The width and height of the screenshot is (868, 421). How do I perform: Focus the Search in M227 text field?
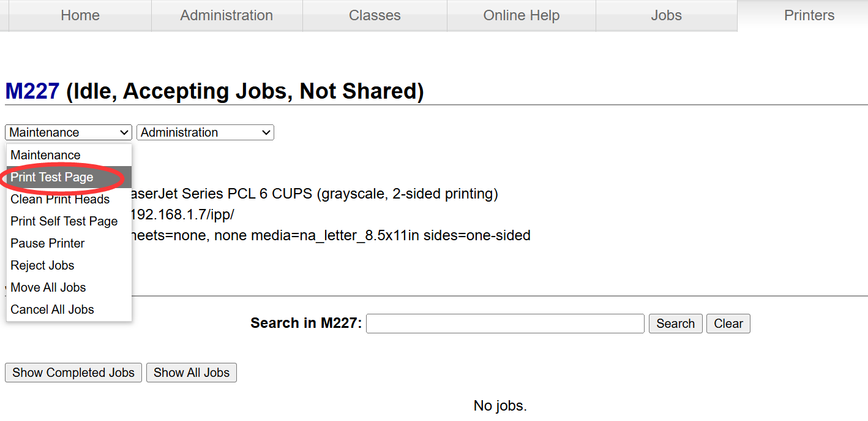[505, 324]
